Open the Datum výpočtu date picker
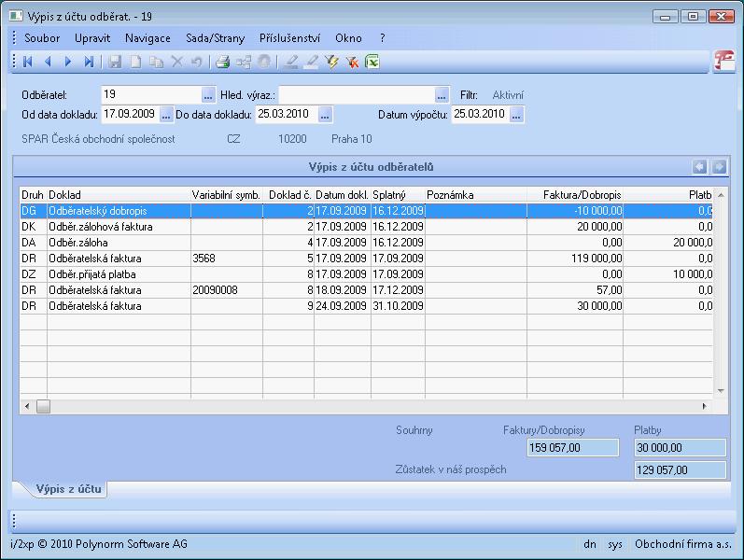 [x=517, y=115]
